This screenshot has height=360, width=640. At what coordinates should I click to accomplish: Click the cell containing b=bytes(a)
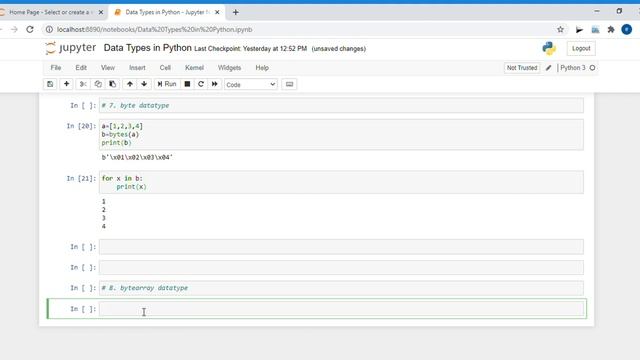[341, 134]
